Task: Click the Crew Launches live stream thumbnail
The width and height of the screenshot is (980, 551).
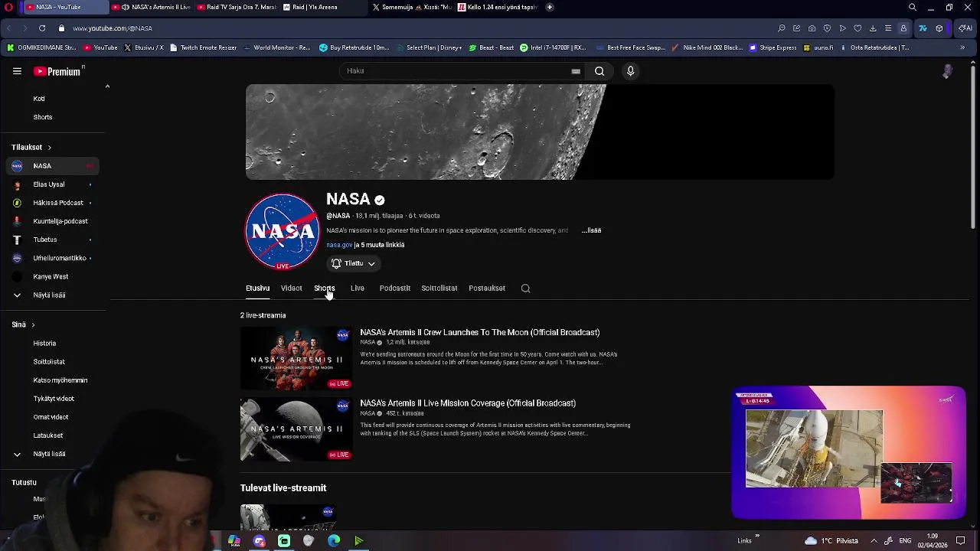Action: [x=296, y=359]
